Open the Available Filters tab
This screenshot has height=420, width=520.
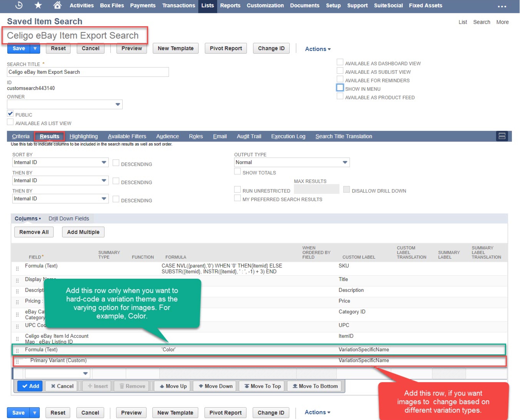127,136
